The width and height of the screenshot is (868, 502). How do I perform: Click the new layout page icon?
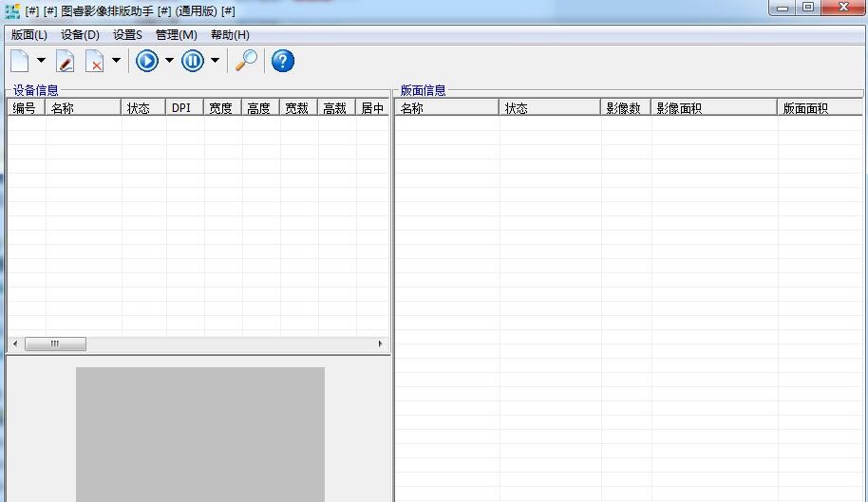coord(20,61)
